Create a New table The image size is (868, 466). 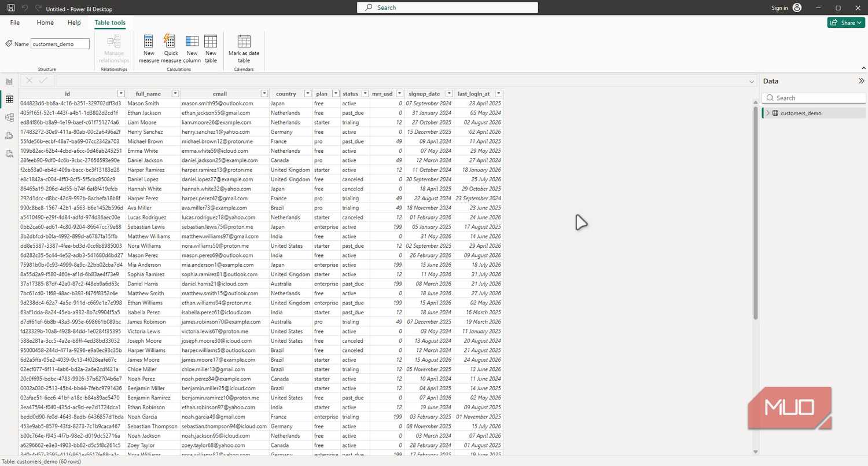pyautogui.click(x=211, y=49)
